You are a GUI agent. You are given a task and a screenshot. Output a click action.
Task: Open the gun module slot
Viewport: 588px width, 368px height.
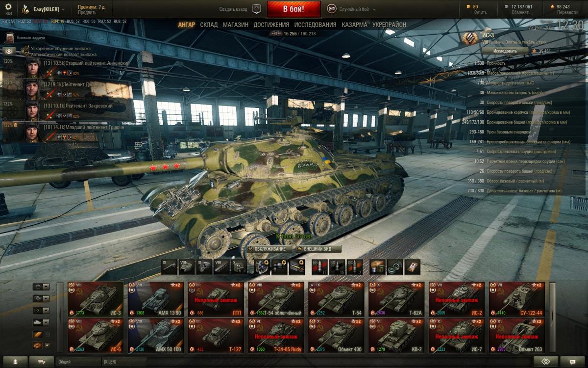[x=170, y=267]
